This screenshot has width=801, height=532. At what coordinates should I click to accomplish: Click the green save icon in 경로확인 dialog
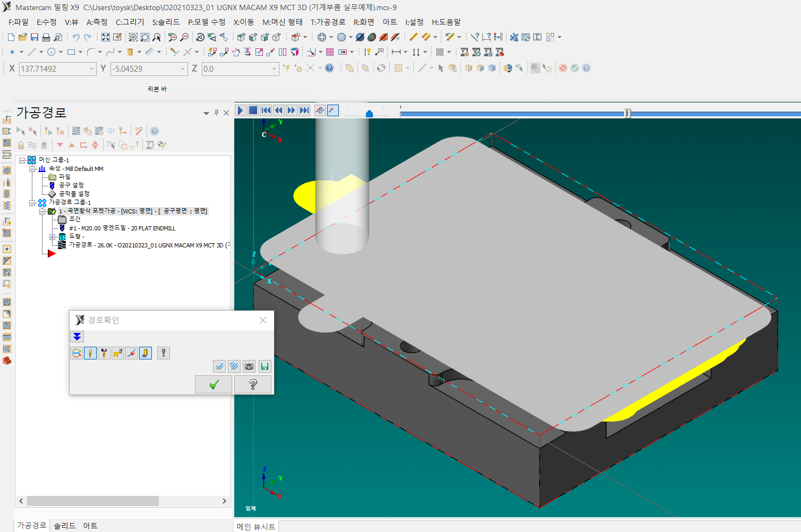tap(265, 366)
